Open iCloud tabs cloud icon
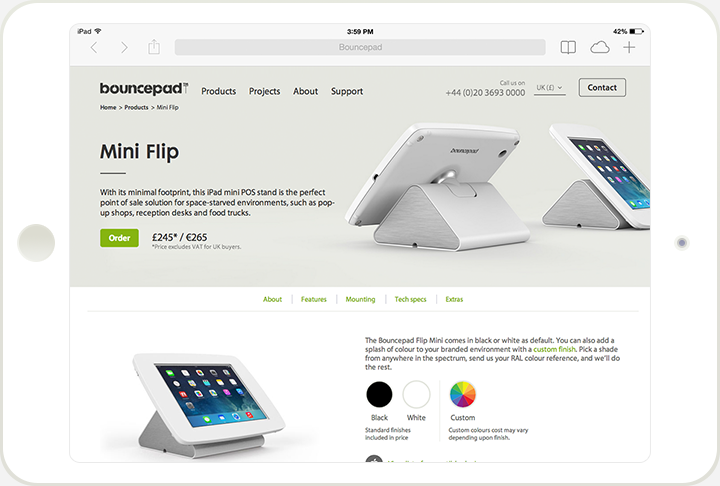This screenshot has height=486, width=720. pos(600,47)
